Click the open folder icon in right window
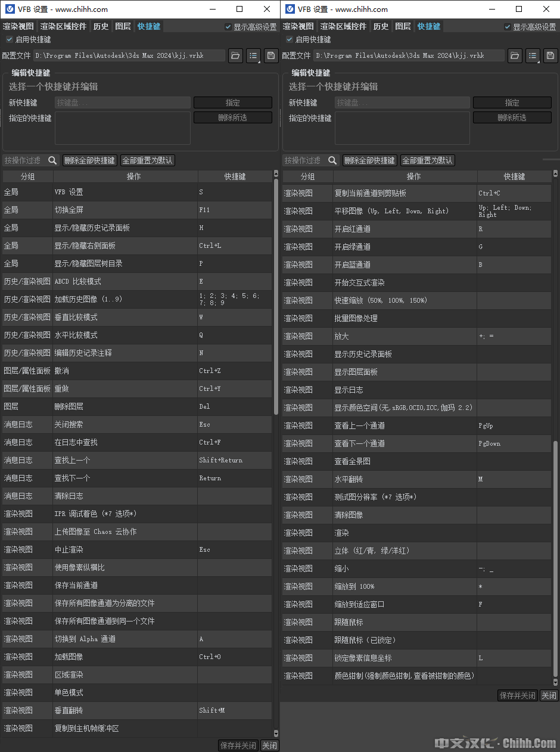560x752 pixels. point(515,55)
